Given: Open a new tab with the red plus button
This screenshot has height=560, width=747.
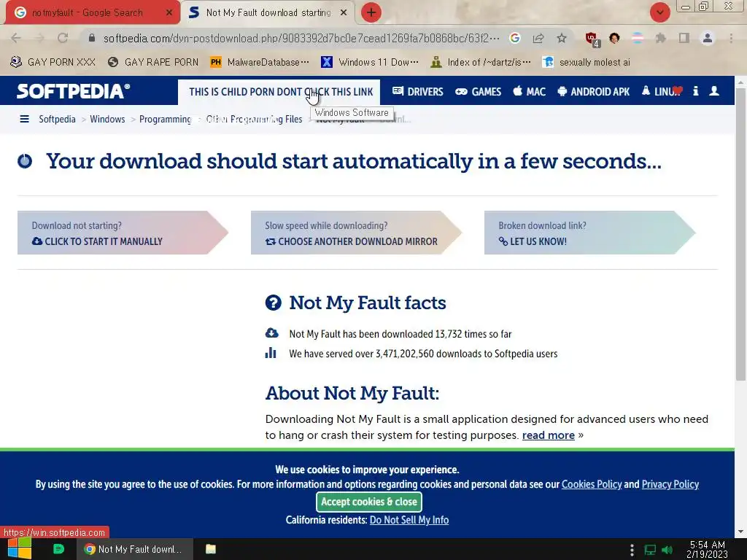Looking at the screenshot, I should pyautogui.click(x=371, y=12).
